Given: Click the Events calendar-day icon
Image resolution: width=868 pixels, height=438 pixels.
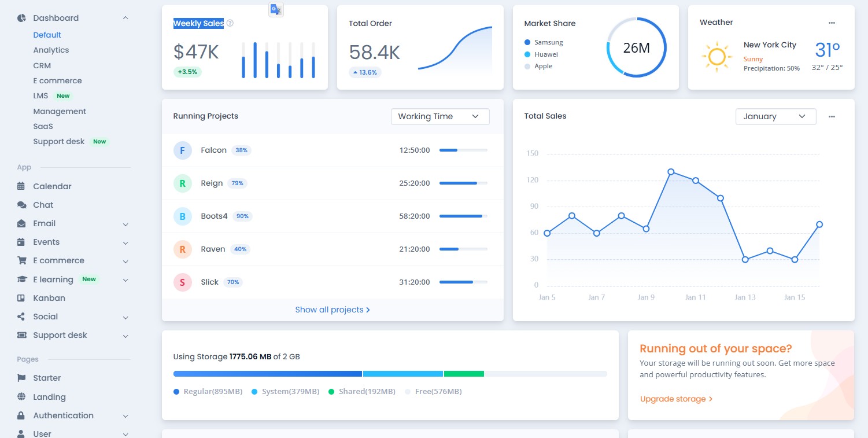Looking at the screenshot, I should coord(21,242).
